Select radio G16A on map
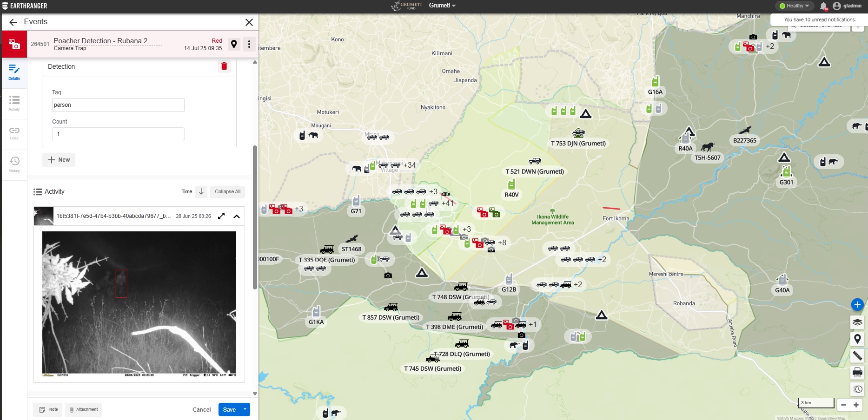The height and width of the screenshot is (420, 868). click(x=655, y=81)
